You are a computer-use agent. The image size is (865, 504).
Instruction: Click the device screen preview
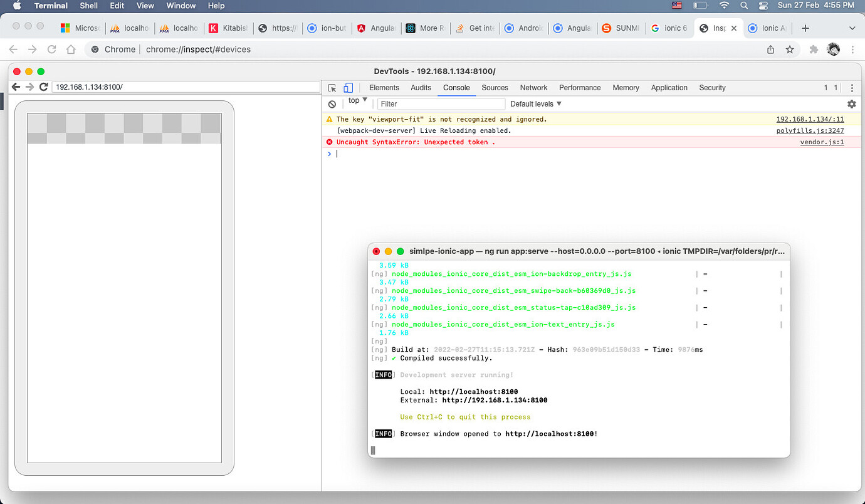click(x=124, y=288)
